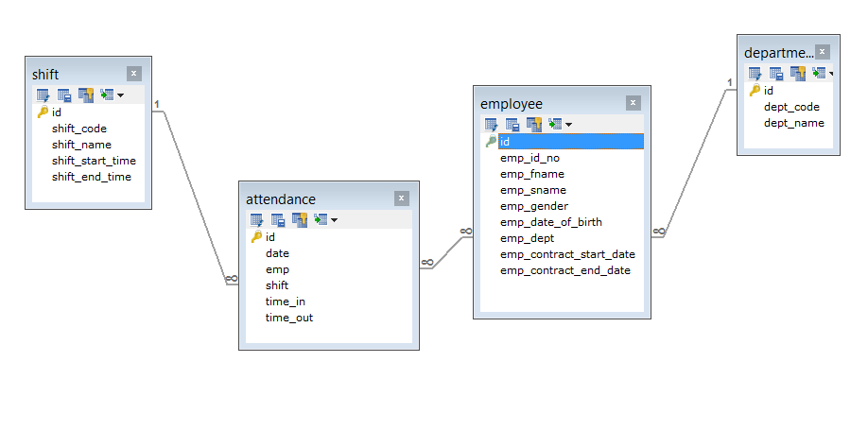Click the table-with-disk icon in shift table
Viewport: 868px width, 431px height.
pyautogui.click(x=64, y=95)
